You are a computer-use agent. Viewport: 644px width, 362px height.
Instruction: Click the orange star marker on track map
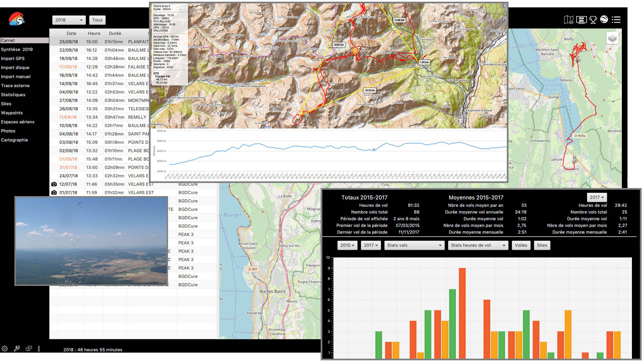click(x=355, y=51)
